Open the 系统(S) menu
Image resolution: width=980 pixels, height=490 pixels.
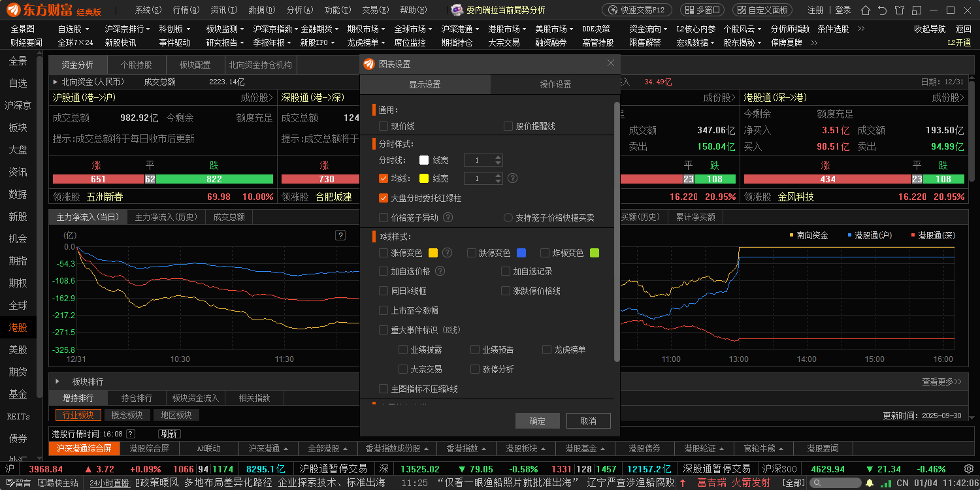coord(148,10)
